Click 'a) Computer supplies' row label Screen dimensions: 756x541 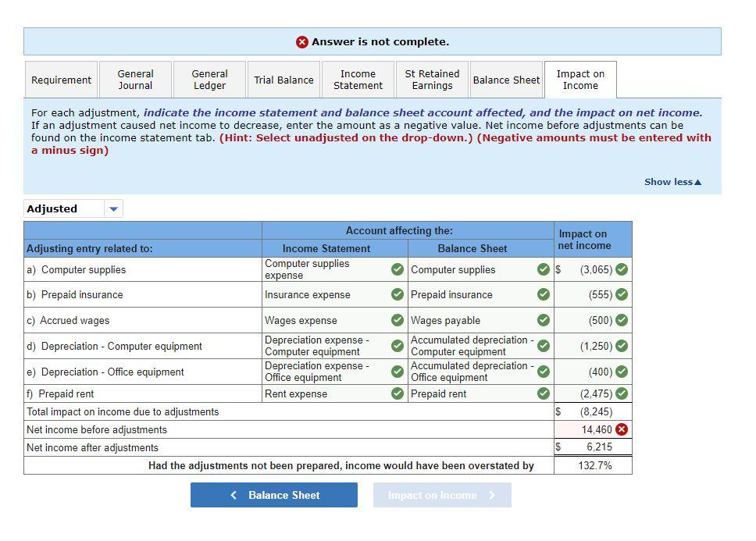coord(77,270)
